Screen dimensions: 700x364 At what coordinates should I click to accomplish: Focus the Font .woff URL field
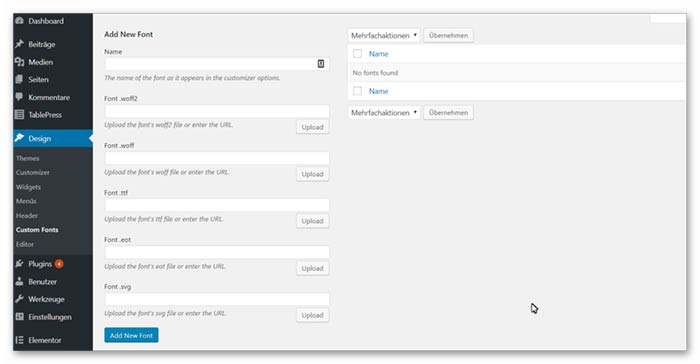point(217,158)
